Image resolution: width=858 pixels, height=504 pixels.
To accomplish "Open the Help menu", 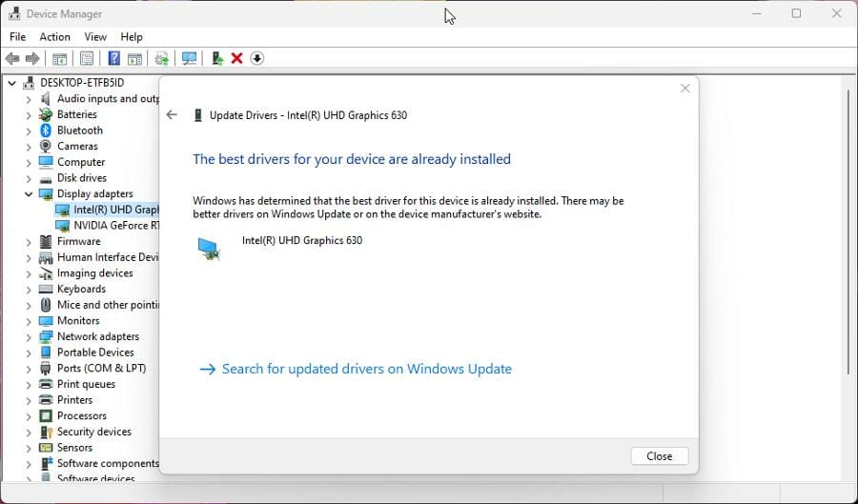I will 132,36.
